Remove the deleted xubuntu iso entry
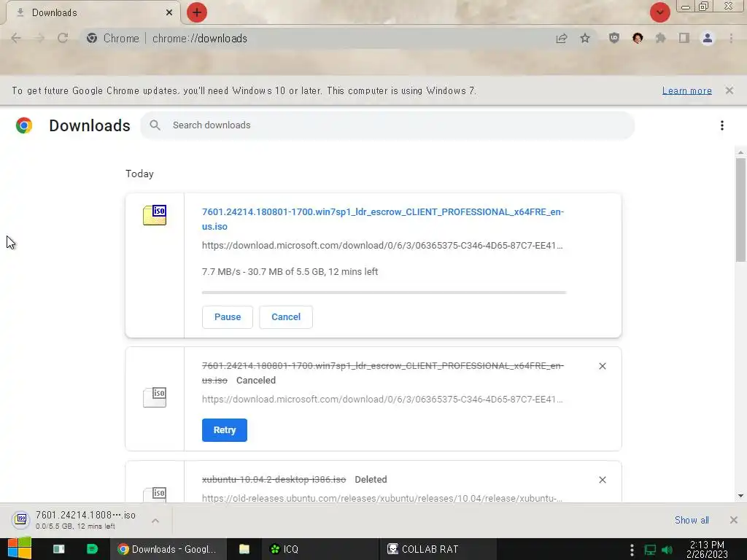The image size is (747, 560). click(602, 480)
